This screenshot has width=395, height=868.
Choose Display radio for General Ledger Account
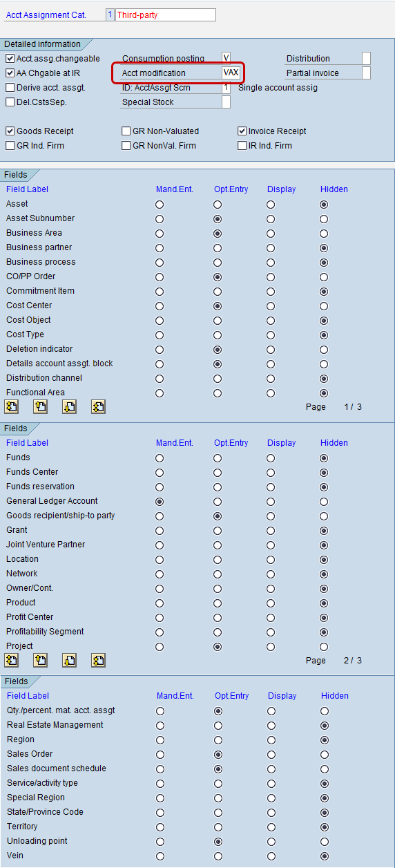click(271, 502)
